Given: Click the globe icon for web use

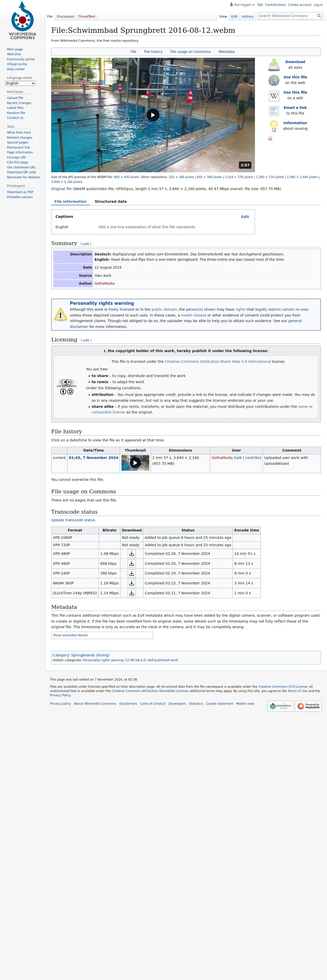Looking at the screenshot, I should click(274, 80).
